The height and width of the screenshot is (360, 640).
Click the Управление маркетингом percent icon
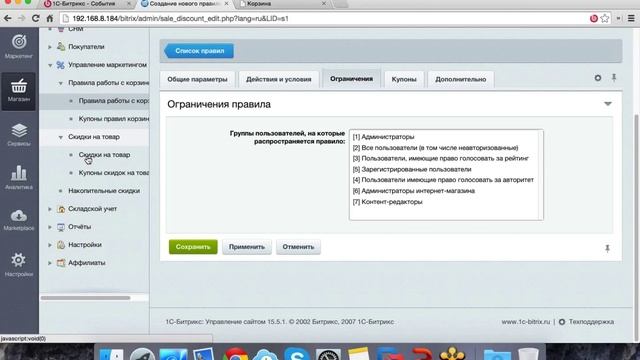coord(61,64)
